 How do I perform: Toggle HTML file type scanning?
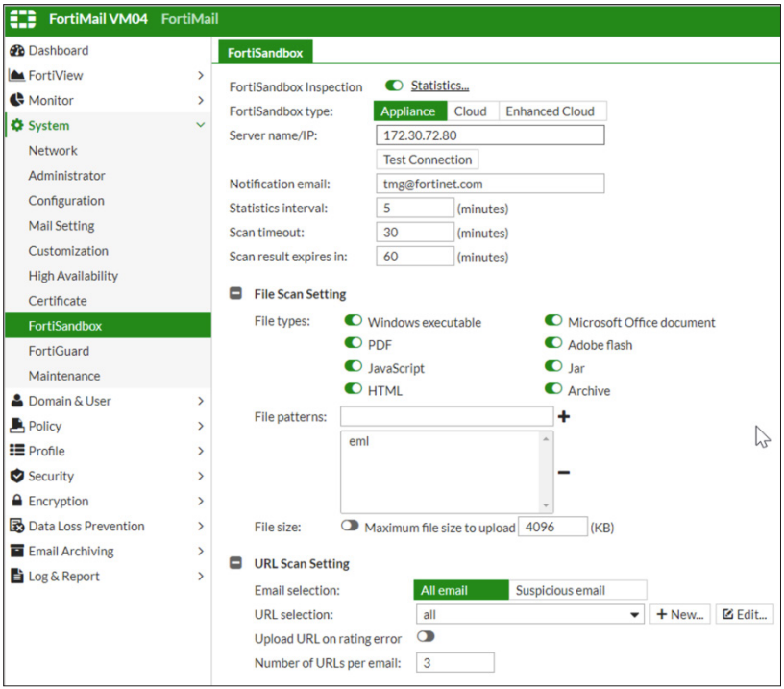click(x=353, y=388)
